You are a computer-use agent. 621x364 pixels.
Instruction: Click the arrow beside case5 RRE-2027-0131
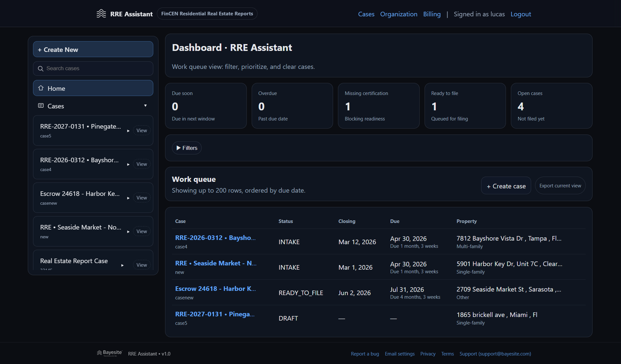click(128, 130)
